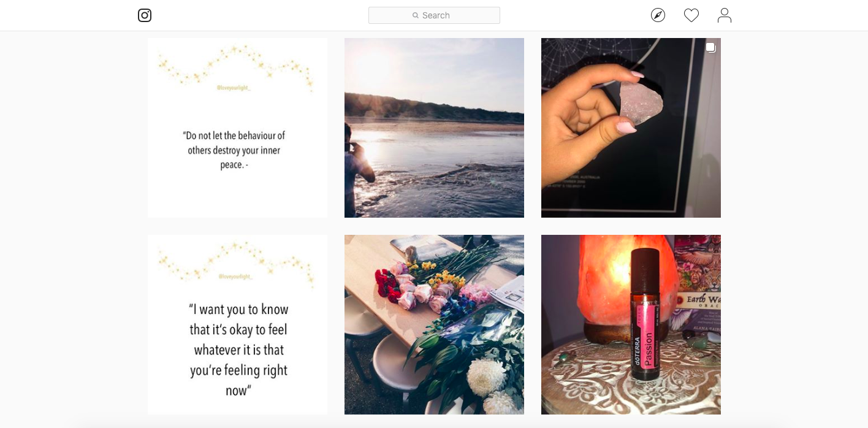Open the flower bouquets on table post
The height and width of the screenshot is (428, 868).
point(434,324)
